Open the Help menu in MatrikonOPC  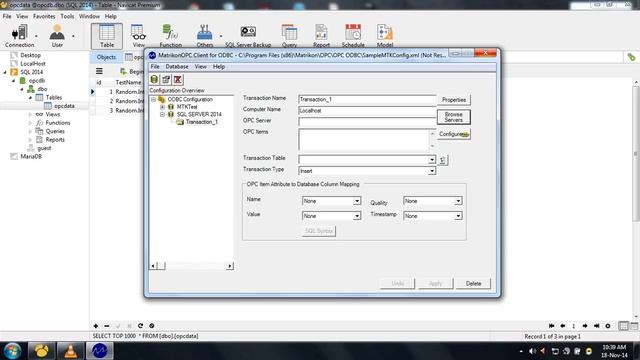(219, 67)
